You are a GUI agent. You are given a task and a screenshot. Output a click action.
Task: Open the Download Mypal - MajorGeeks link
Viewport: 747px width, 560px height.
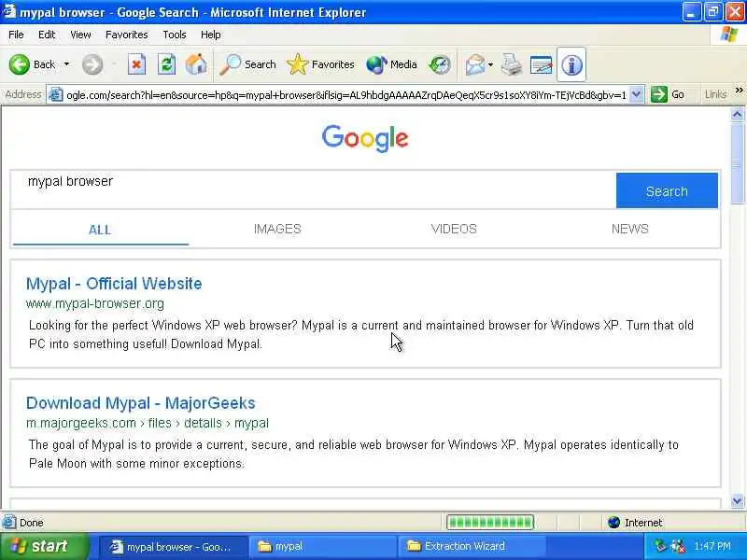tap(141, 403)
